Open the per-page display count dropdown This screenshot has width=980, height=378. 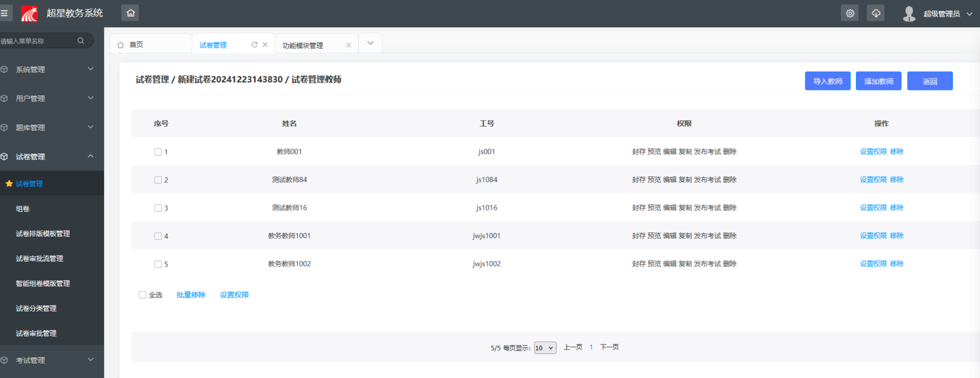tap(545, 348)
